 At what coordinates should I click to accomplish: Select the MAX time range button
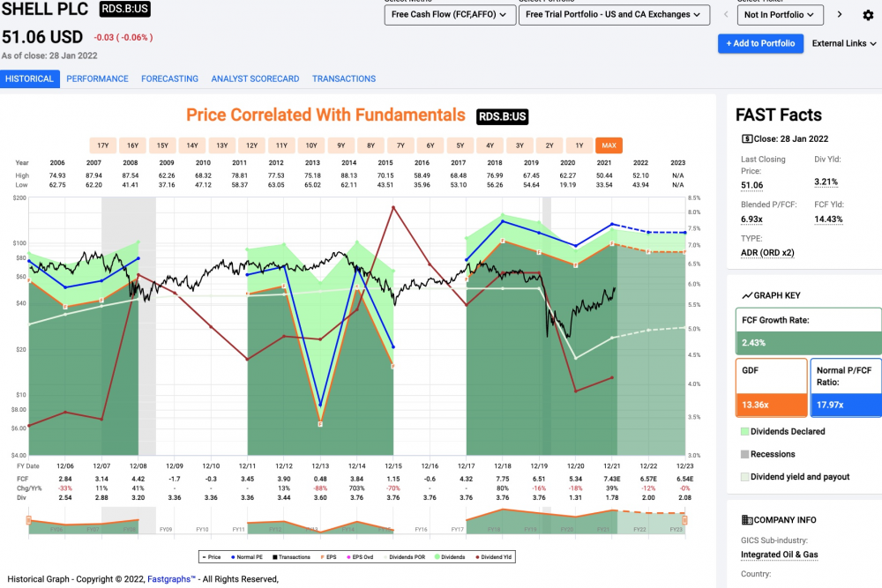tap(609, 145)
